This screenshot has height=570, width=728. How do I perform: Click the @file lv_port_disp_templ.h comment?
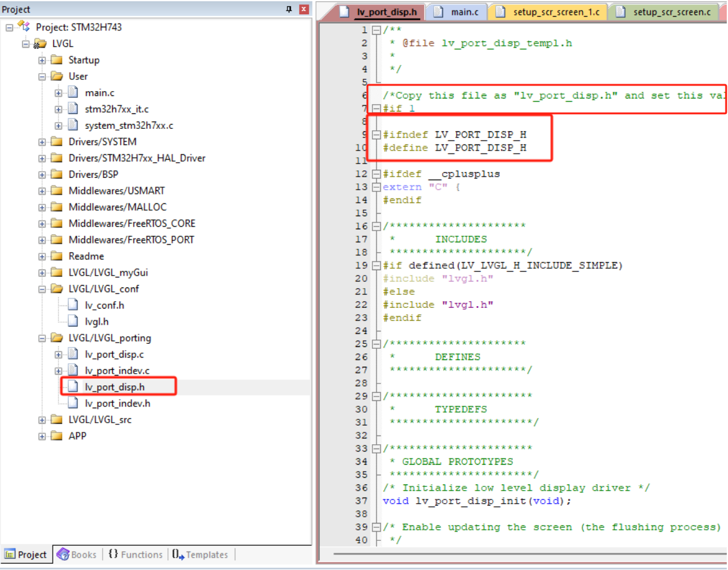[x=487, y=43]
